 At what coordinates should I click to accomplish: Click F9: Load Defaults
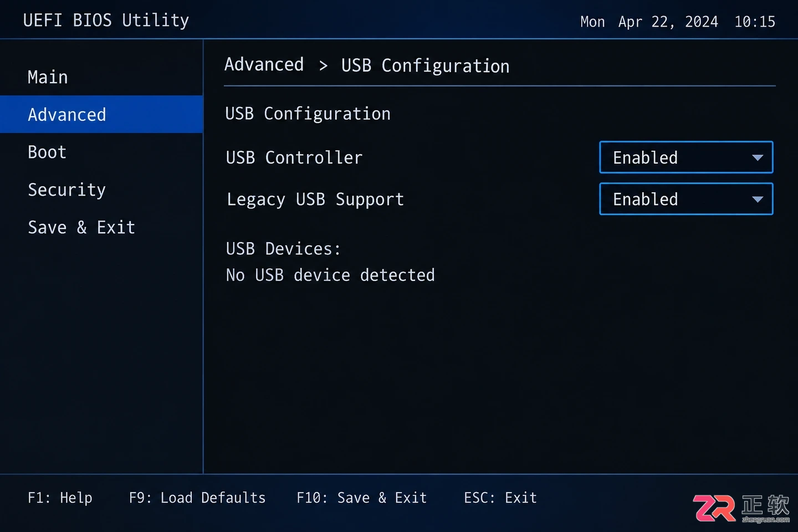tap(197, 498)
